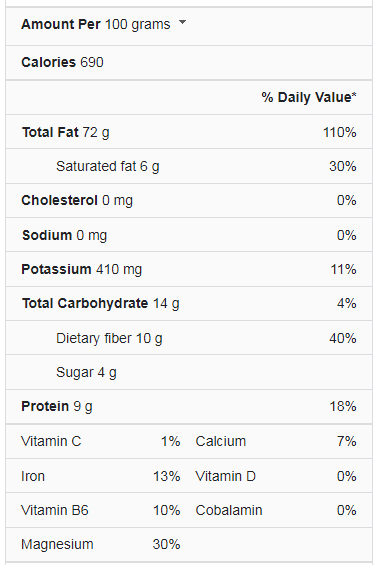Click the Vitamin C label
This screenshot has height=565, width=377.
pyautogui.click(x=51, y=441)
